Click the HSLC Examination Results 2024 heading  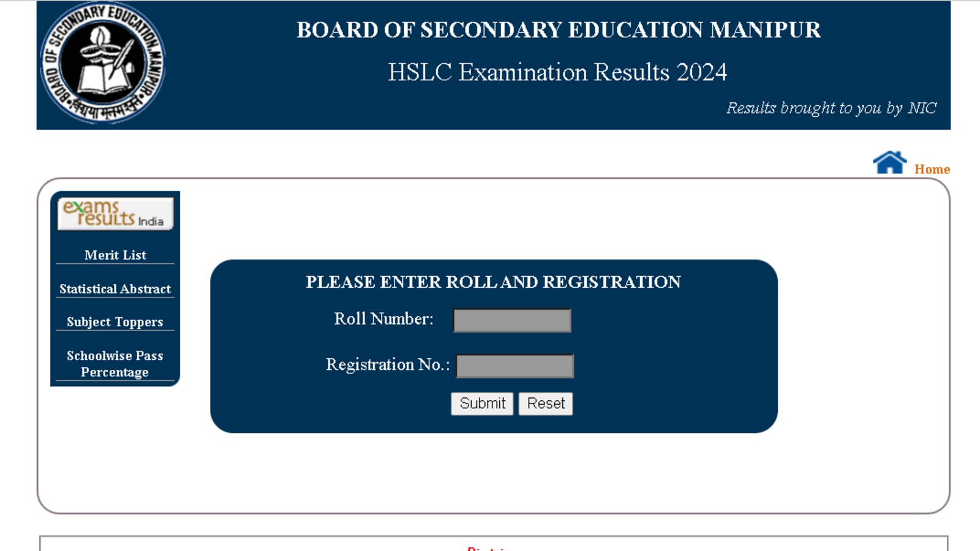[556, 70]
